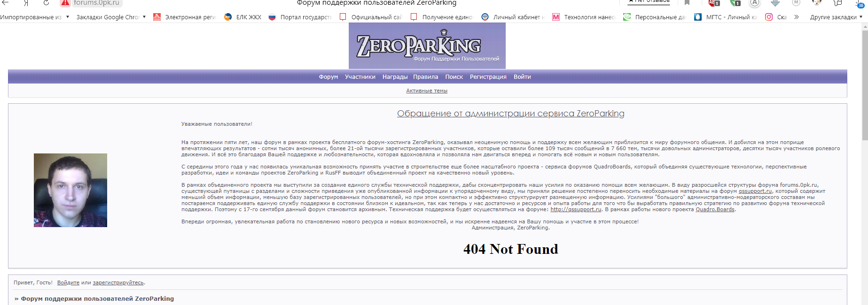The image size is (868, 305).
Task: Click the 'Уважаемые пользователи!' greeting text
Action: (217, 124)
